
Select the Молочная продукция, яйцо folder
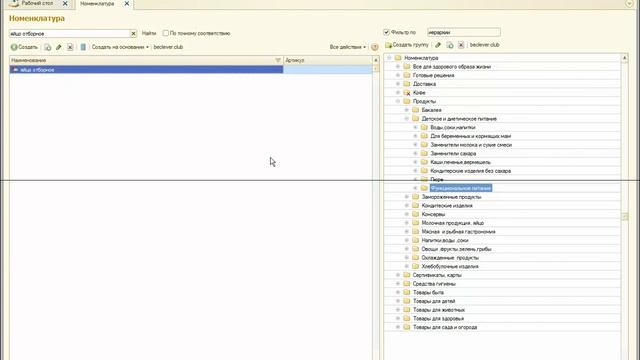tap(453, 223)
